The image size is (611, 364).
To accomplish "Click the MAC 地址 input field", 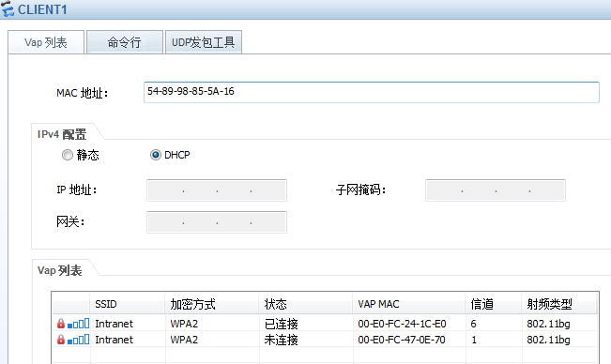I will click(x=372, y=92).
